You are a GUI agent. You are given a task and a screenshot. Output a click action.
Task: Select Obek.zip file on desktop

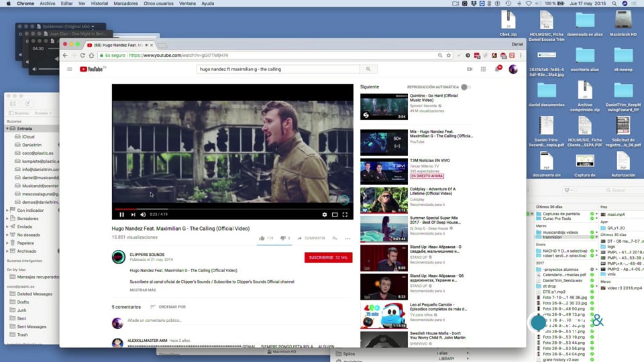(x=508, y=23)
